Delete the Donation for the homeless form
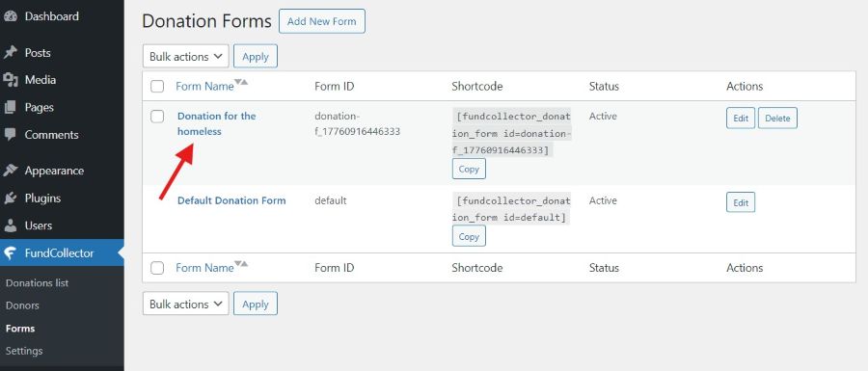The image size is (868, 371). tap(777, 118)
